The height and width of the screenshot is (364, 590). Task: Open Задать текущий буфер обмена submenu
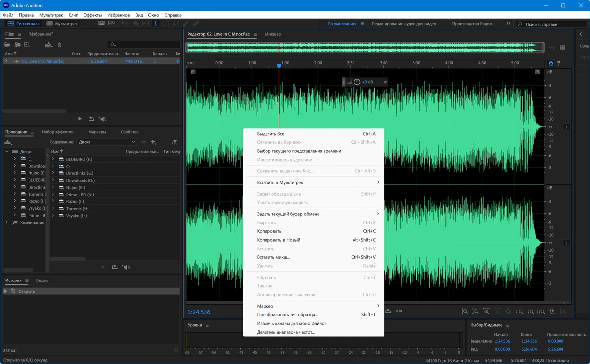point(314,214)
